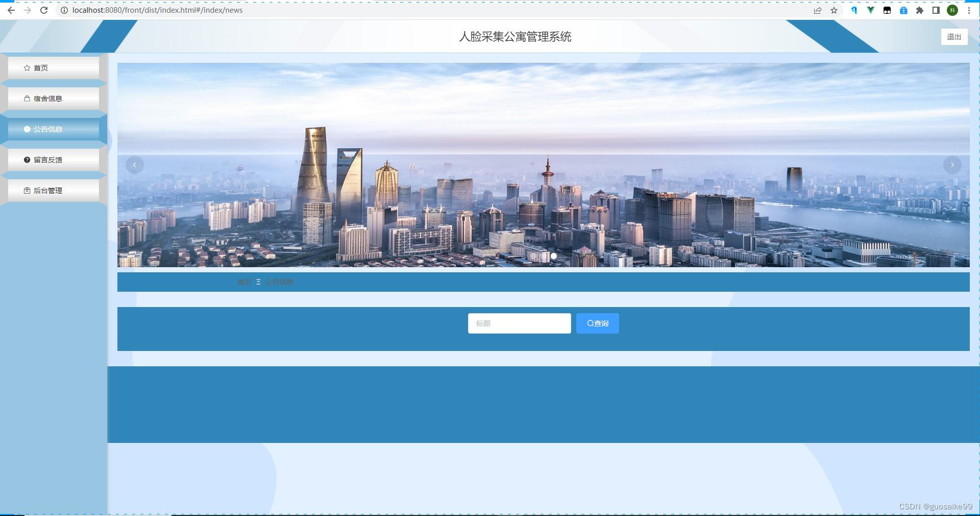The height and width of the screenshot is (516, 980).
Task: Click the 人脸采集公寓管理系统 title
Action: tap(515, 37)
